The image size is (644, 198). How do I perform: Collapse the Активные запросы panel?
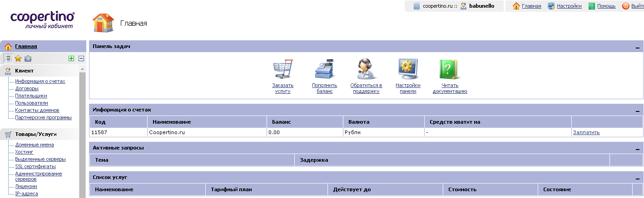pyautogui.click(x=638, y=149)
